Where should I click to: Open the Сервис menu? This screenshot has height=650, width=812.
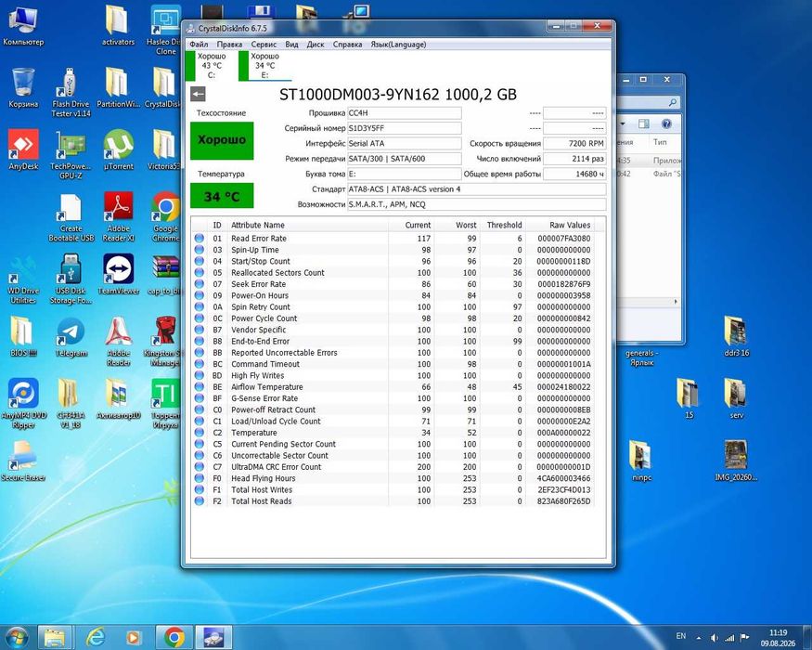(264, 45)
